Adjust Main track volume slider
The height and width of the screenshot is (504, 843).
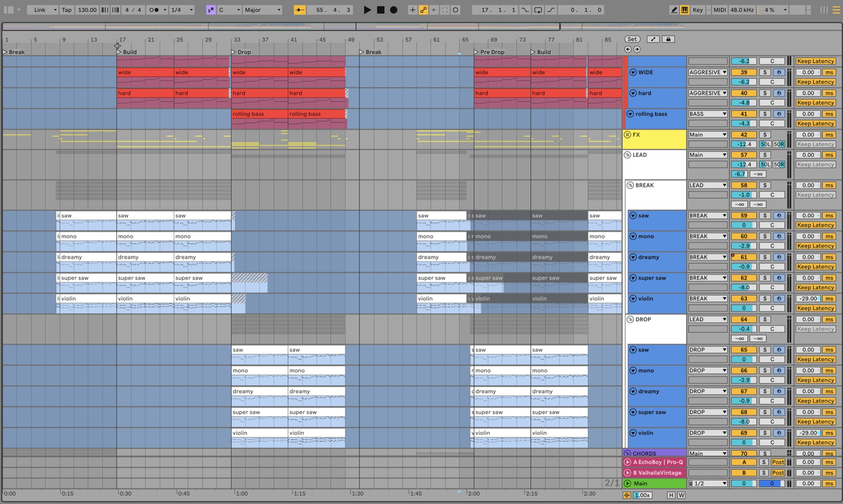[x=744, y=483]
